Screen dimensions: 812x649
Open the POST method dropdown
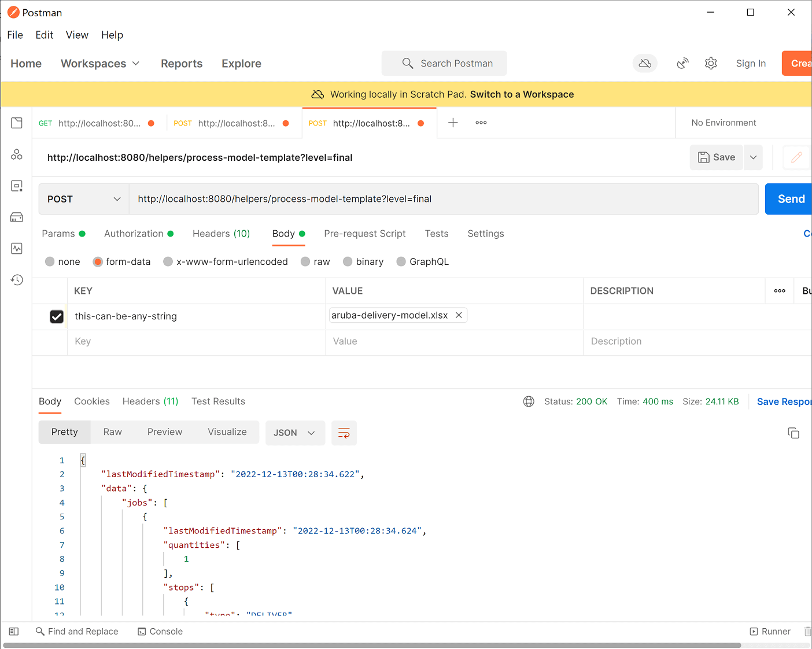pos(84,199)
